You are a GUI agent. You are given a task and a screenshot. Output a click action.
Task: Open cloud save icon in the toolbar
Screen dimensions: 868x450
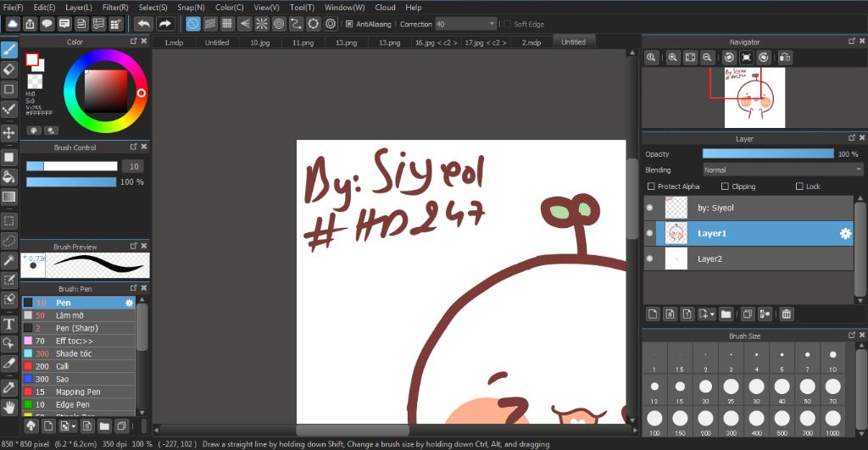coord(13,24)
